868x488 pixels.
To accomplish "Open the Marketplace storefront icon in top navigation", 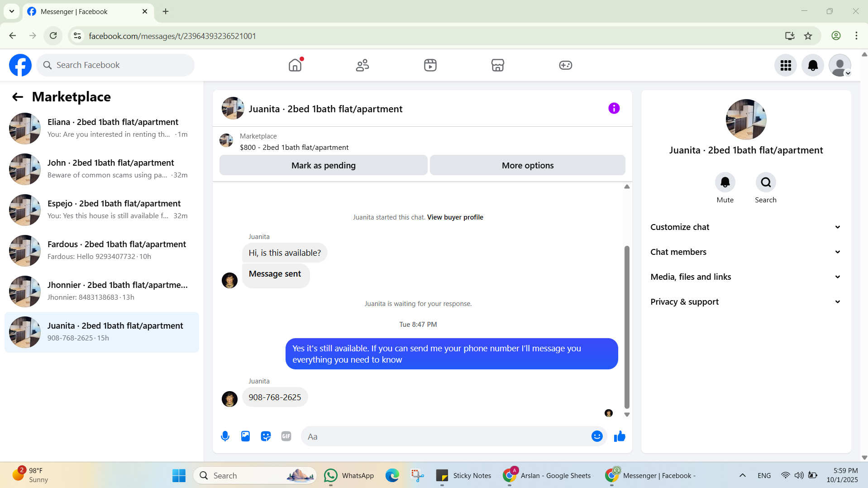I will point(498,65).
